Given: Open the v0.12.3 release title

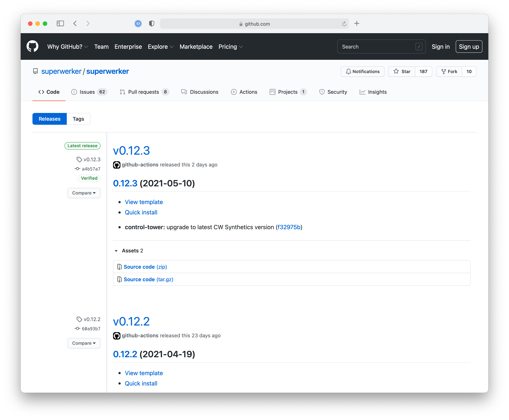Looking at the screenshot, I should (131, 150).
